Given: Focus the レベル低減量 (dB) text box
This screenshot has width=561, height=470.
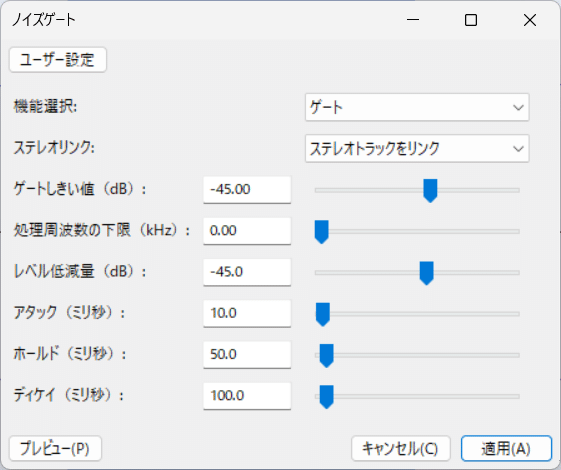Looking at the screenshot, I should point(247,272).
